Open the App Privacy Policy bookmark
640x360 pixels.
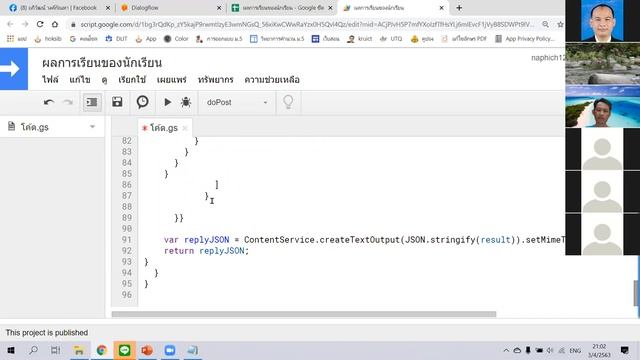click(525, 39)
